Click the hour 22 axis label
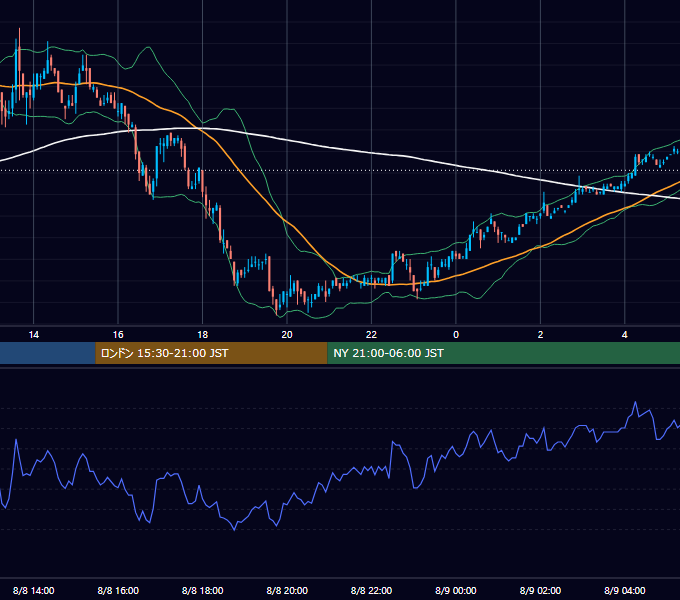This screenshot has height=600, width=680. click(371, 335)
